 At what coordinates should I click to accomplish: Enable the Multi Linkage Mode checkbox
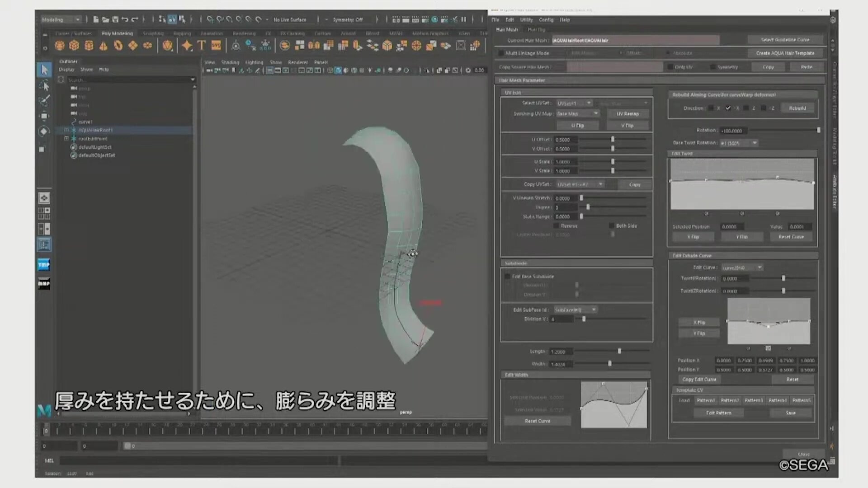tap(501, 53)
